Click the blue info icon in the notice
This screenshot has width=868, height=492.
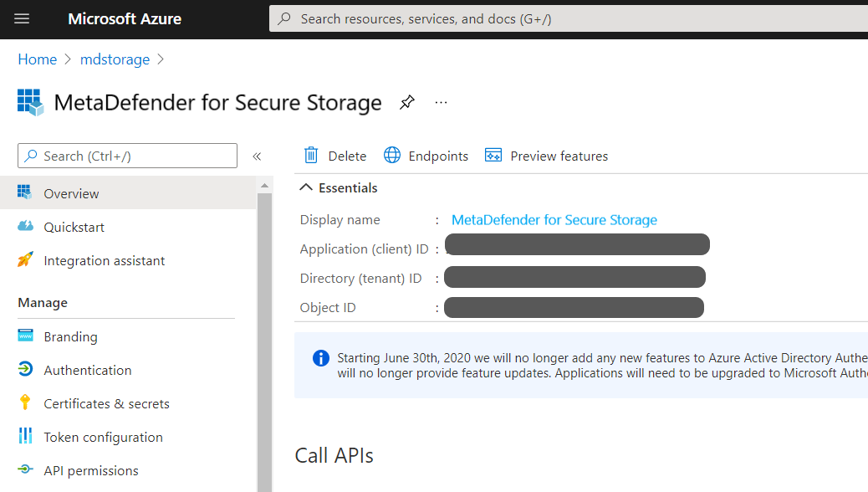coord(321,358)
